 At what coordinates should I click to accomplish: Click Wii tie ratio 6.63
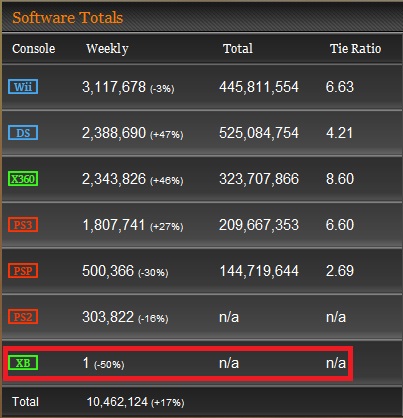pyautogui.click(x=340, y=87)
